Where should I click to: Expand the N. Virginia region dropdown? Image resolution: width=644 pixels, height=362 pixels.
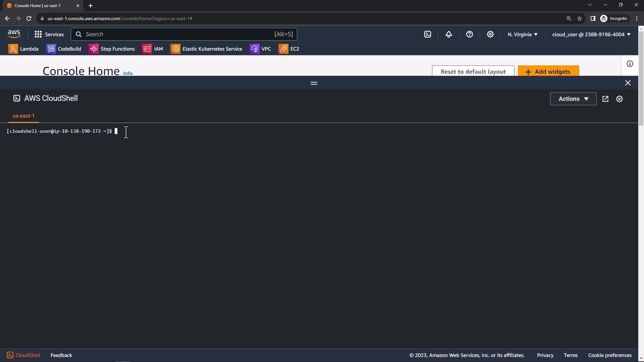(522, 34)
